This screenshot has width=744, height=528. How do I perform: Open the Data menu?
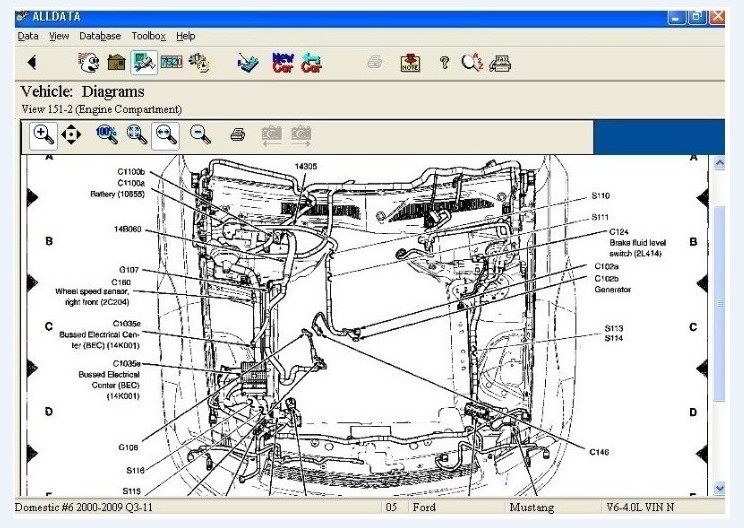(28, 36)
